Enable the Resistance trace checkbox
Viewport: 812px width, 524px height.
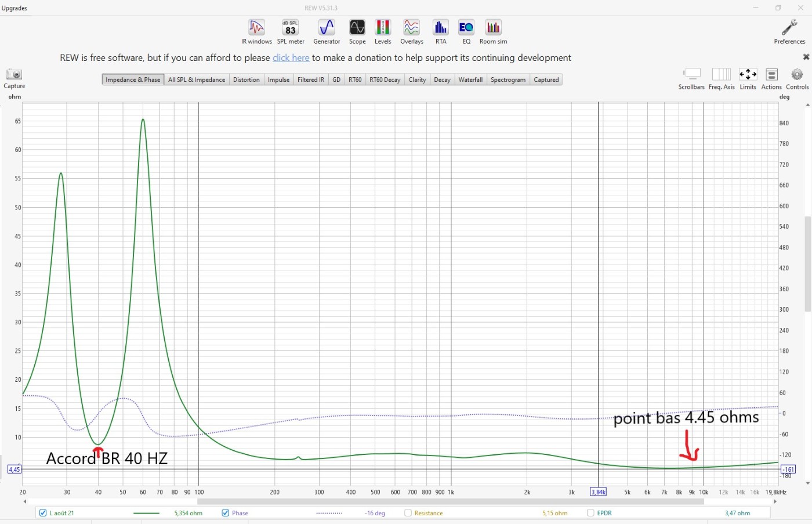point(408,513)
